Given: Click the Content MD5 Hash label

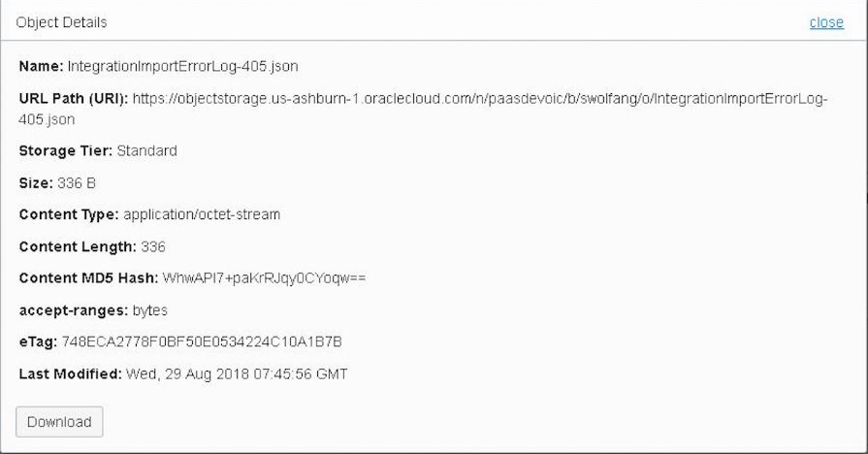Looking at the screenshot, I should pyautogui.click(x=88, y=278).
